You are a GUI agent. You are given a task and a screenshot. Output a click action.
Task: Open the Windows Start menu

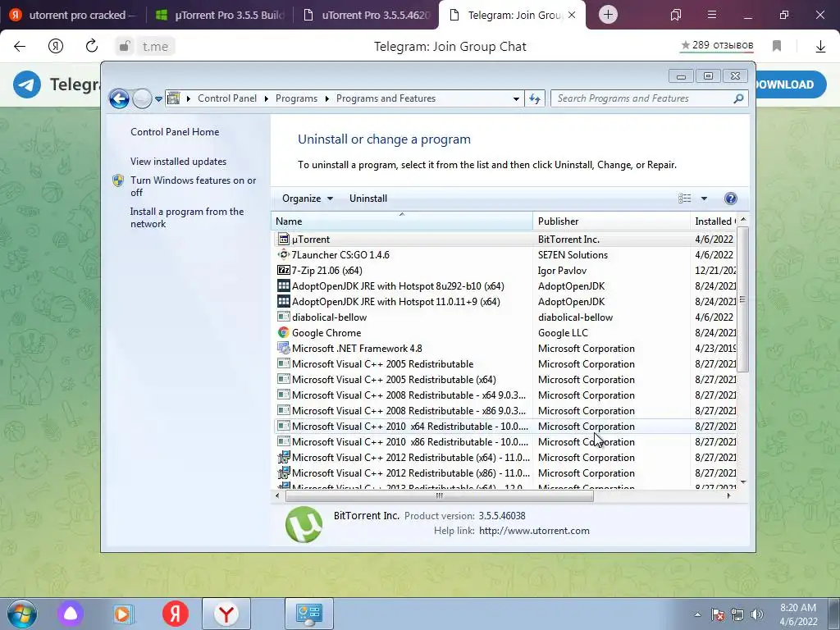pos(22,614)
